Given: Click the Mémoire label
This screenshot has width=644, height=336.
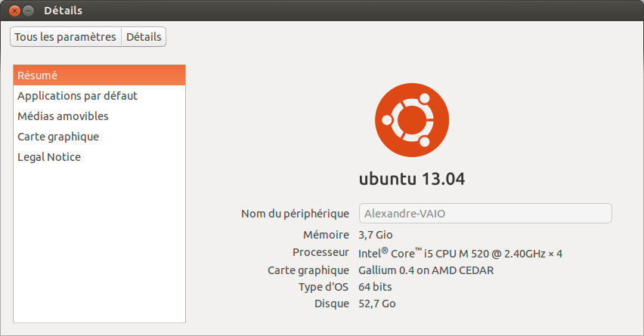Looking at the screenshot, I should (x=326, y=235).
